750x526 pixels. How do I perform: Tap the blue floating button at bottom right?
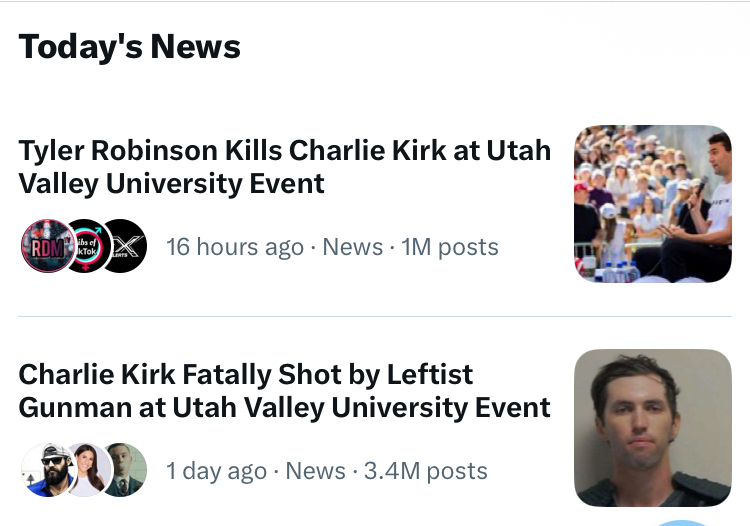[x=684, y=522]
